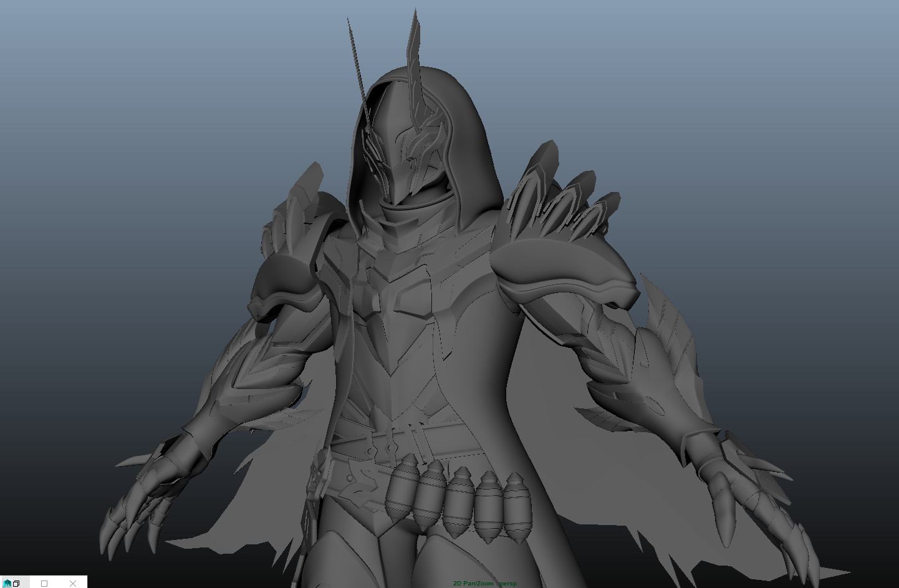The width and height of the screenshot is (899, 588).
Task: Click the cascade windows icon next to the Maya icon
Action: pyautogui.click(x=16, y=583)
